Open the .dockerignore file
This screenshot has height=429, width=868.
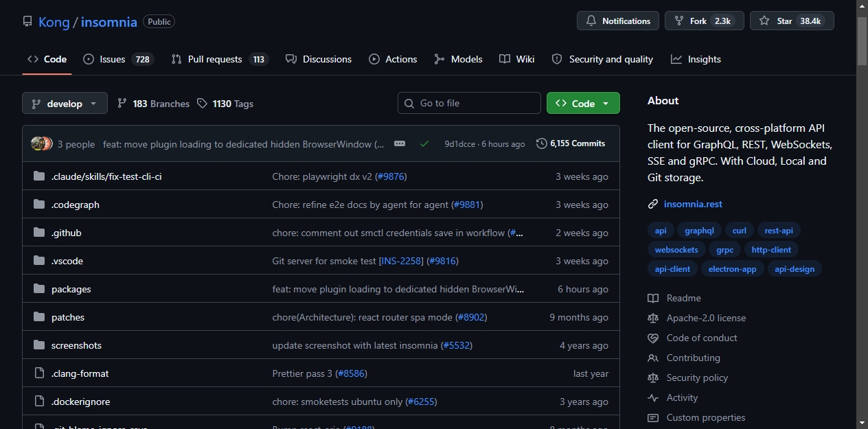pyautogui.click(x=80, y=402)
